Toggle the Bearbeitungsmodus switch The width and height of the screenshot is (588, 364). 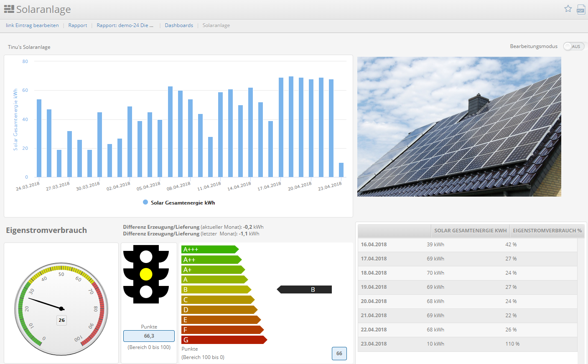click(573, 46)
